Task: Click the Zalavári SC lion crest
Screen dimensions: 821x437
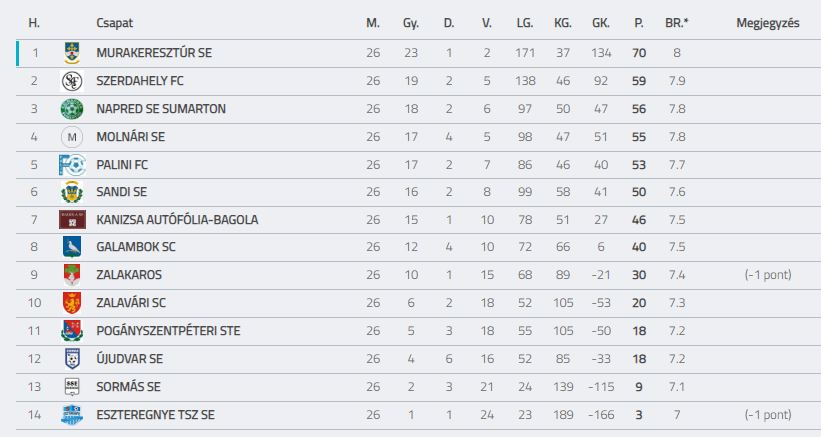Action: coord(72,303)
